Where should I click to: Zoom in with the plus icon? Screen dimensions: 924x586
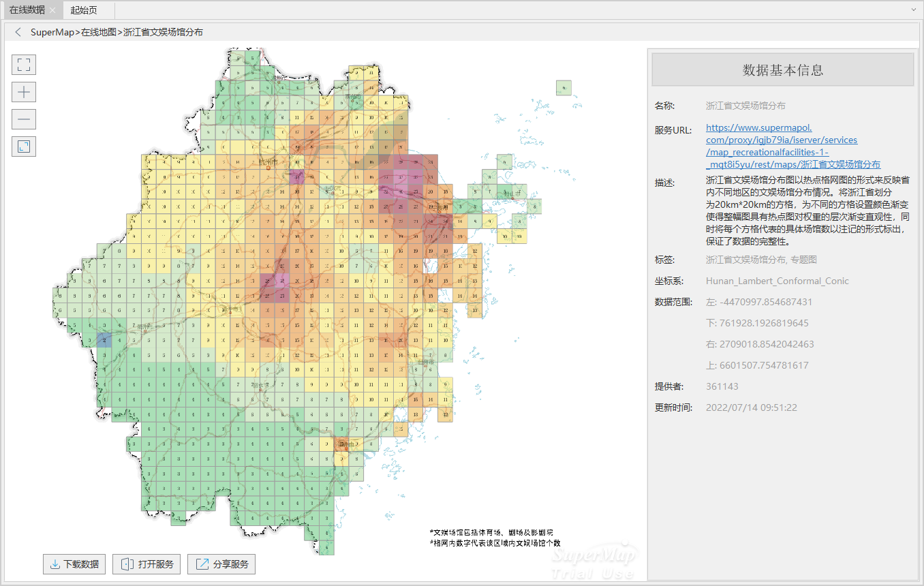[24, 92]
